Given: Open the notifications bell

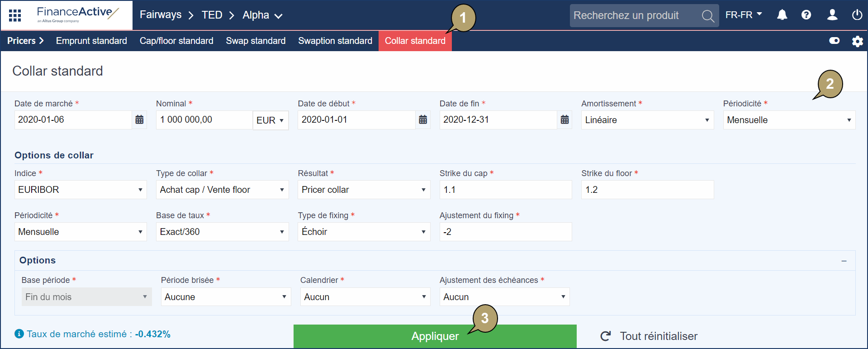Looking at the screenshot, I should [x=782, y=15].
